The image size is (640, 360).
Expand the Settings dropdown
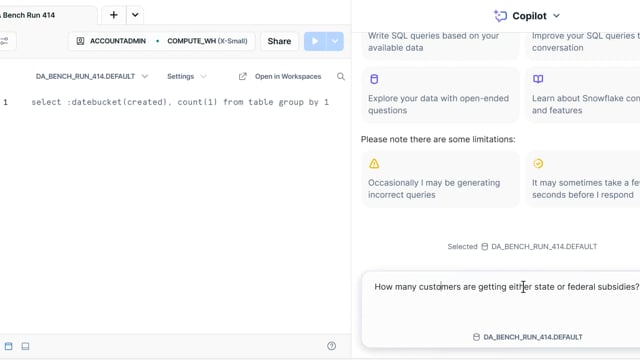187,76
